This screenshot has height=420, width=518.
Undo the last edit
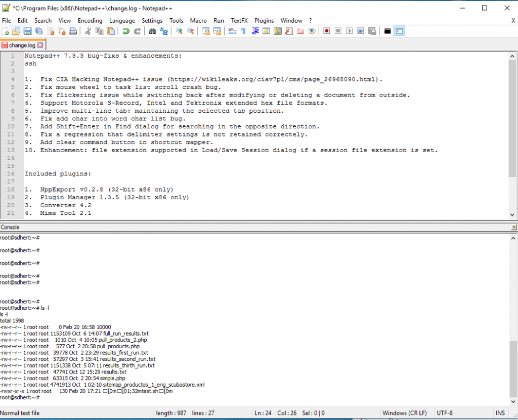(x=125, y=31)
